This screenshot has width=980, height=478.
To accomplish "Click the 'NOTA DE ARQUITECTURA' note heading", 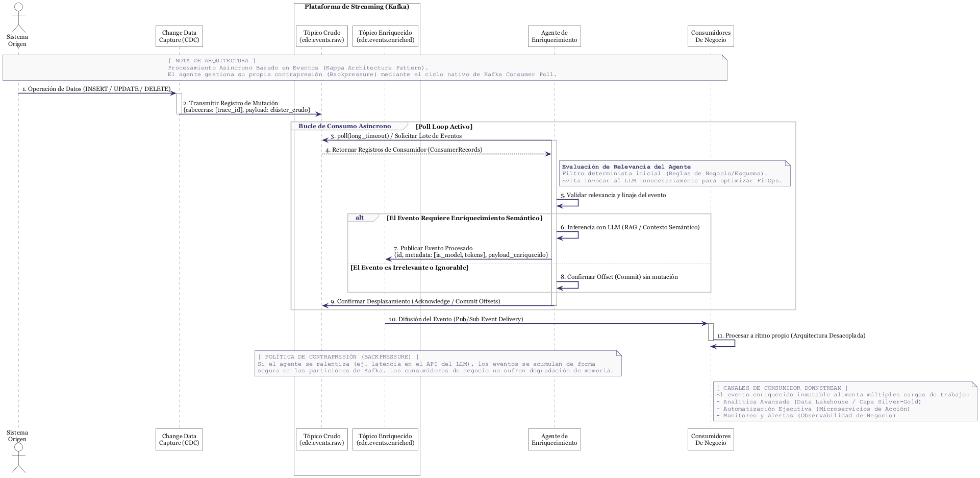I will coord(212,61).
